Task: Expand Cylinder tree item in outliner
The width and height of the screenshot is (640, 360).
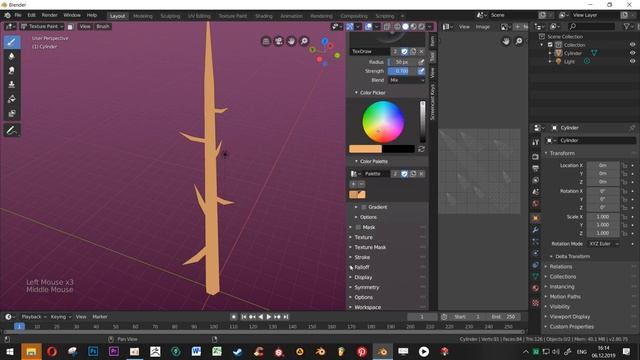Action: click(x=550, y=53)
